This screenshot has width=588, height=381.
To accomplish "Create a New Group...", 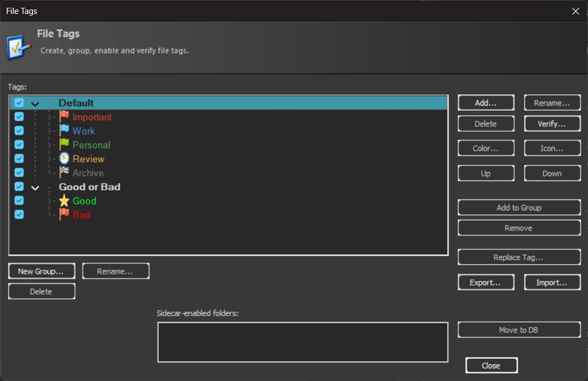I will [x=41, y=271].
